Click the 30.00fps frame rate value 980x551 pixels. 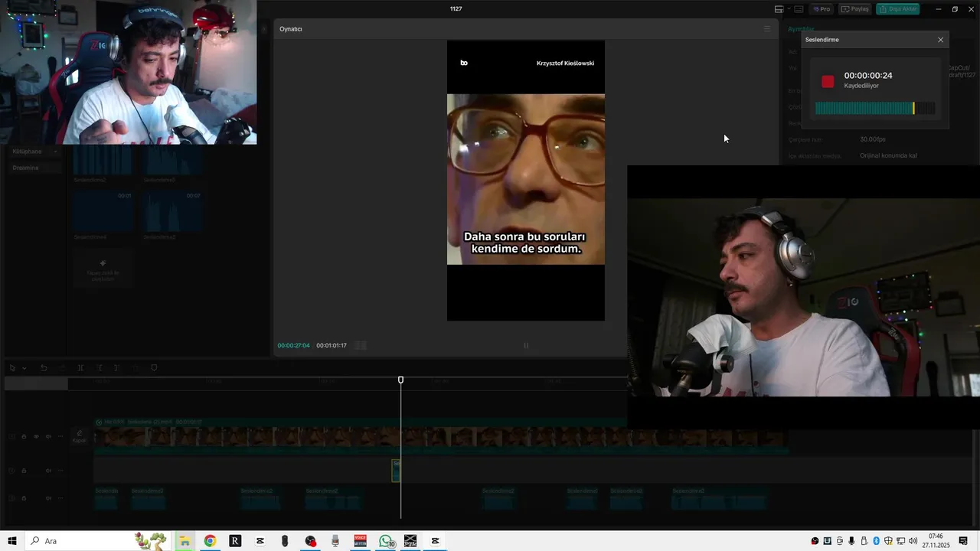[x=873, y=139]
